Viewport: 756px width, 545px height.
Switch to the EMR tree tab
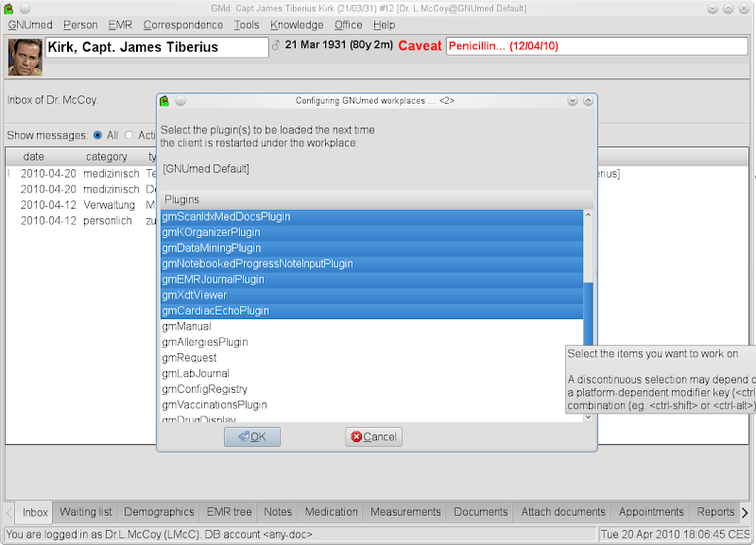229,512
